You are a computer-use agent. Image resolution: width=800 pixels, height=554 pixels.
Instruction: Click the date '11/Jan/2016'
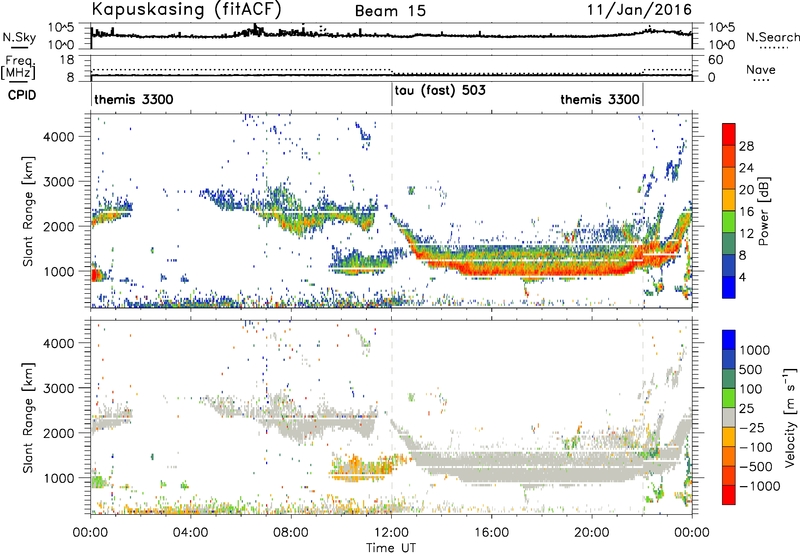pos(639,10)
